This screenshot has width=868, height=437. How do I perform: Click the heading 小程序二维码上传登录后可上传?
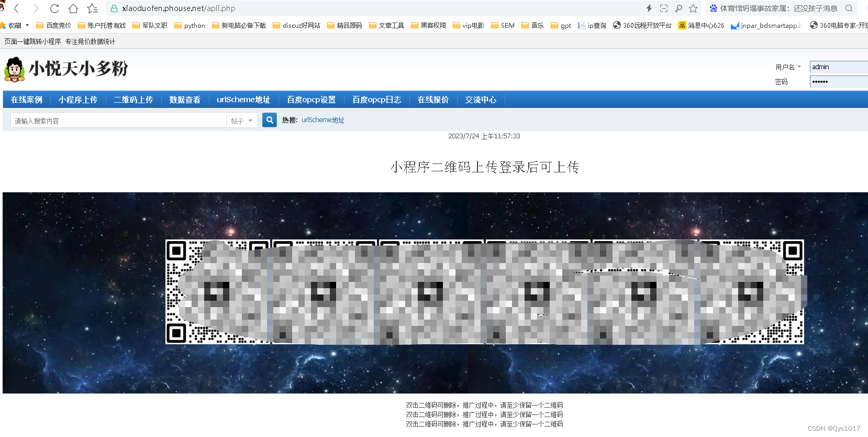(x=484, y=167)
